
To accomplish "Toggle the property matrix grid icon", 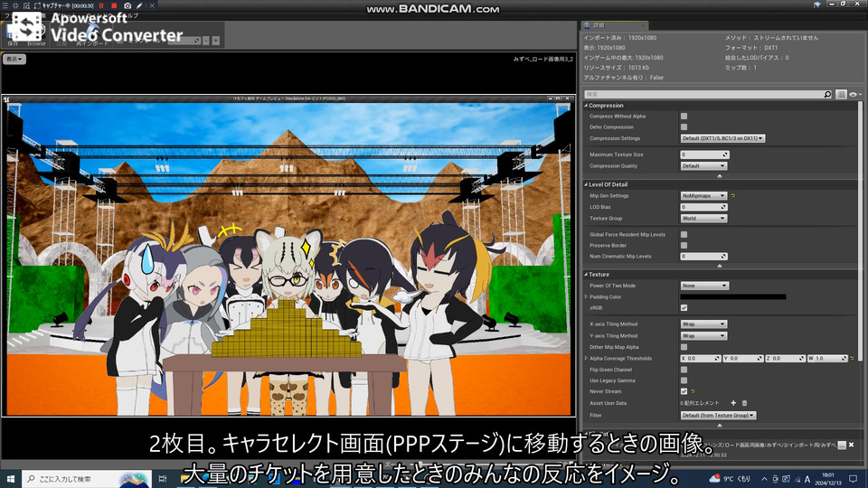I will [841, 95].
